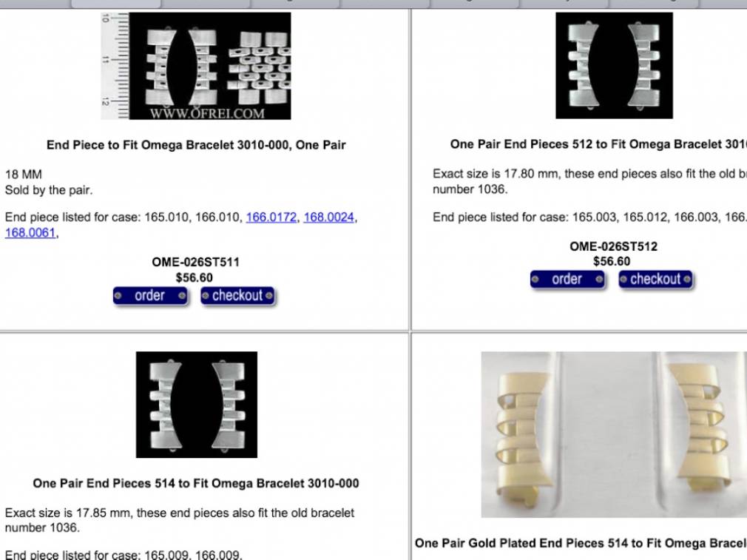Follow the 168.0061 case link

click(x=30, y=232)
